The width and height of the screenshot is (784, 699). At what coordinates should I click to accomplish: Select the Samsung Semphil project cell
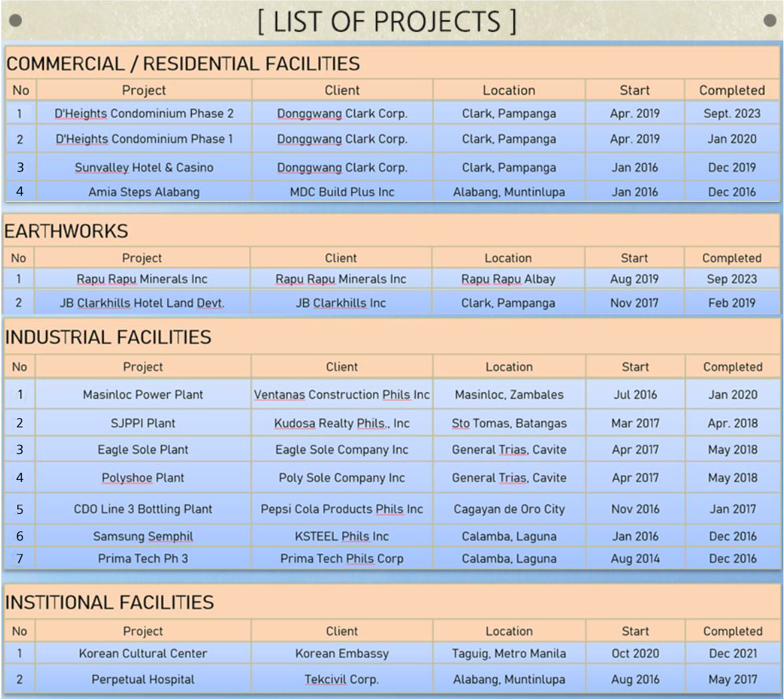pyautogui.click(x=143, y=537)
